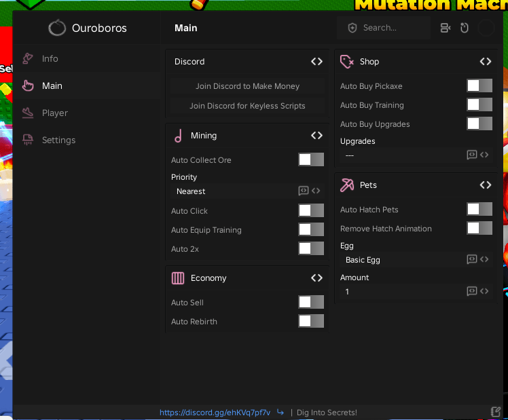This screenshot has width=508, height=420.
Task: Click the shield icon in the search box
Action: (352, 28)
